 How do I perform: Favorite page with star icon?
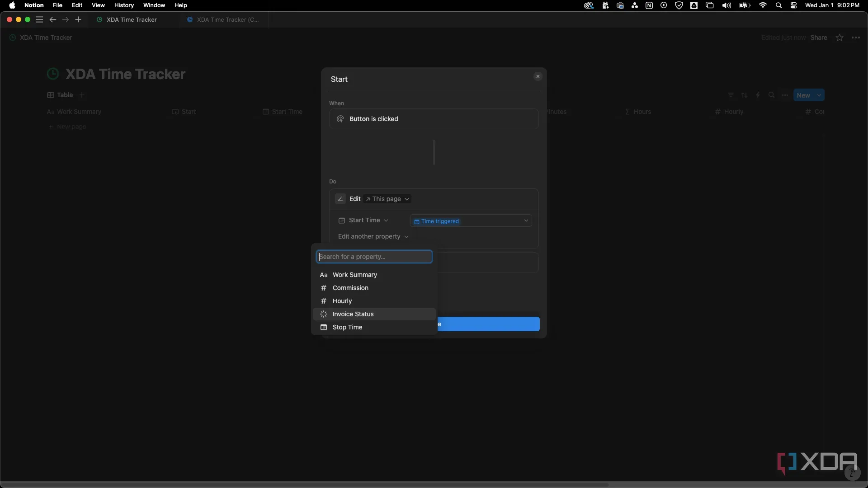840,38
